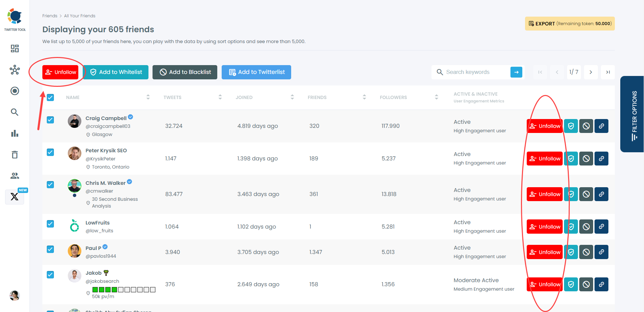Sort the table by Friends column
Image resolution: width=644 pixels, height=312 pixels.
364,97
